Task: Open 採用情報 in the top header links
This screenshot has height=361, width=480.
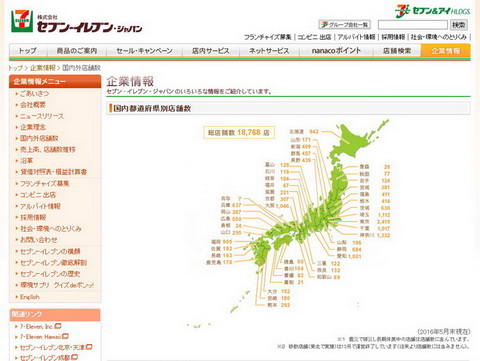Action: click(x=393, y=37)
